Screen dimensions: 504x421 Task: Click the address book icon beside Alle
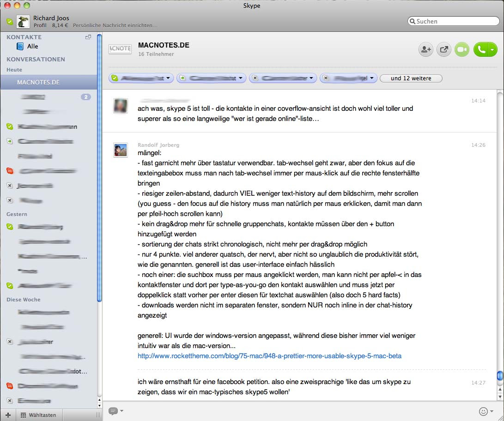click(20, 47)
